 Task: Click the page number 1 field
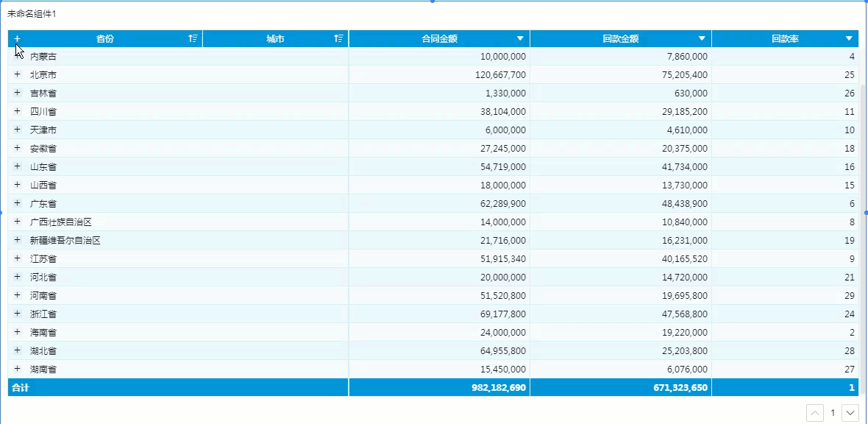coord(833,413)
